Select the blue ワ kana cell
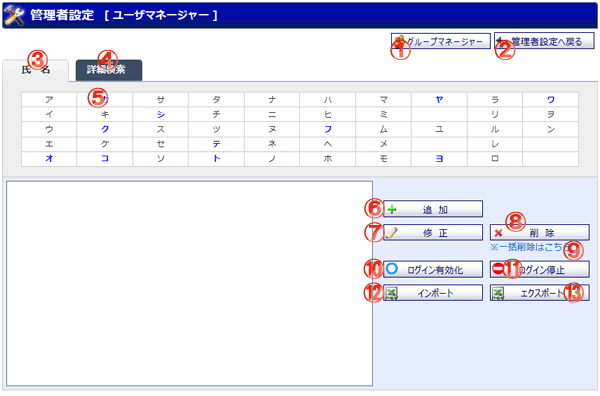Viewport: 600px width, 396px height. 551,99
